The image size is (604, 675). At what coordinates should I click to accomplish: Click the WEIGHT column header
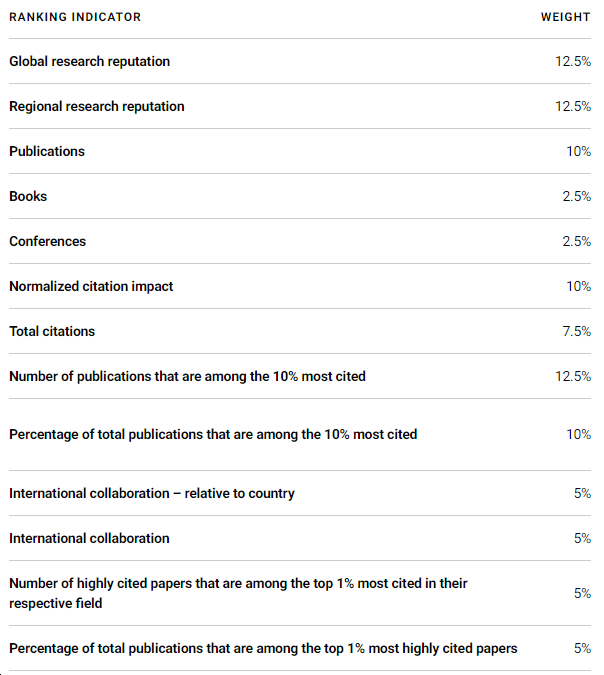pyautogui.click(x=566, y=17)
